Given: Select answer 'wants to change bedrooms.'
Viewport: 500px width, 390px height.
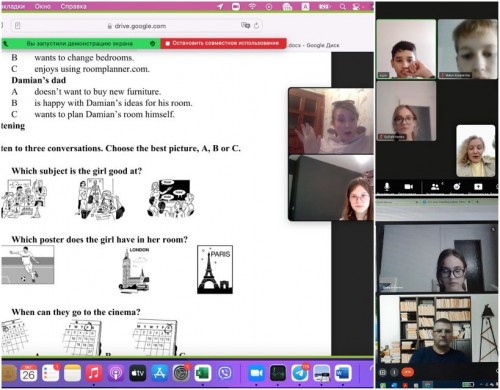Looking at the screenshot, I should [84, 58].
